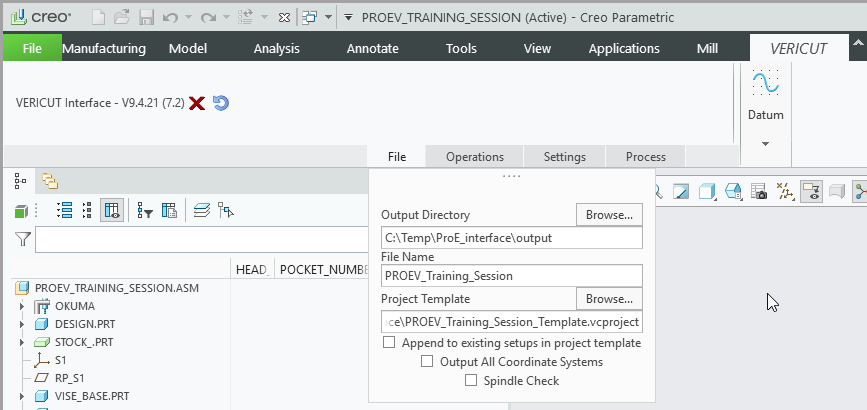
Task: Switch to the View ribbon tab
Action: (537, 49)
